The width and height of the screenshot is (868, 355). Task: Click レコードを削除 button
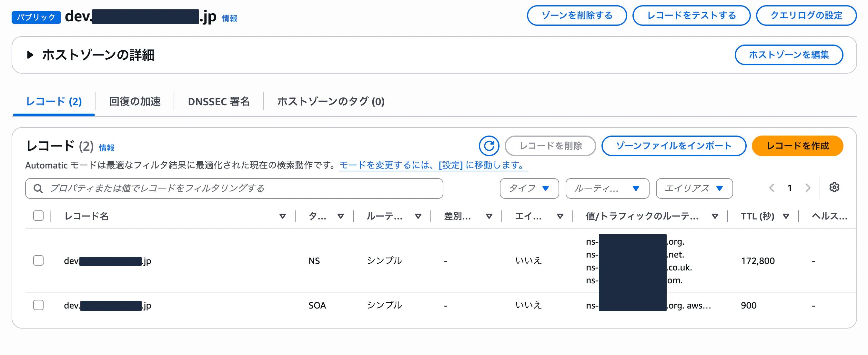click(x=550, y=146)
